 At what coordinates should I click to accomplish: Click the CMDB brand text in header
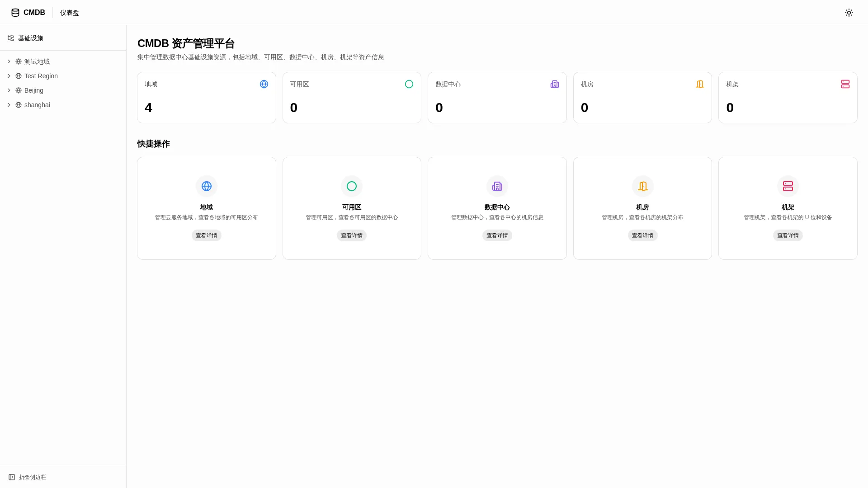pos(34,13)
